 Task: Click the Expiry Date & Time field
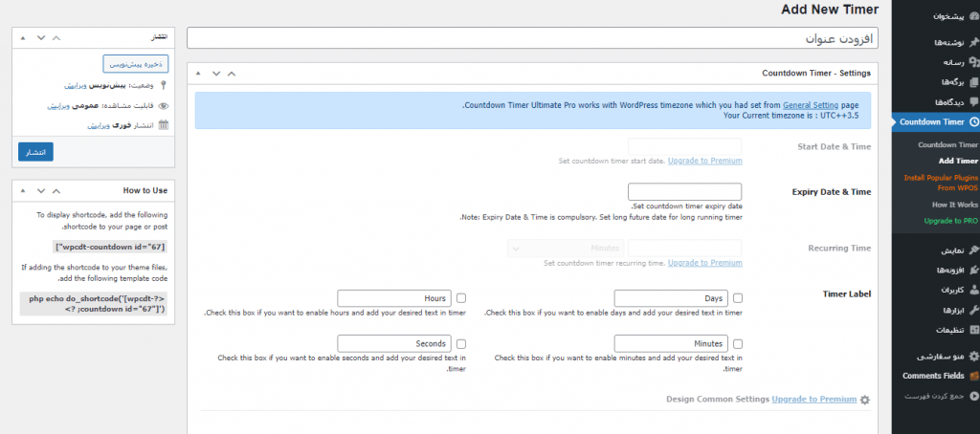tap(684, 192)
